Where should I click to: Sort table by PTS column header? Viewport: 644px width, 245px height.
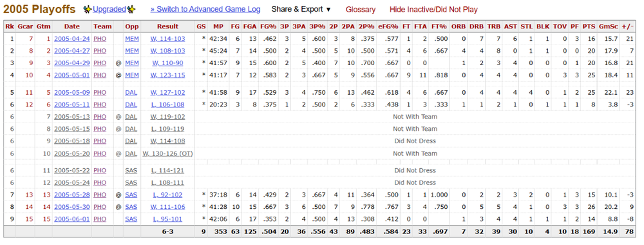click(x=589, y=26)
